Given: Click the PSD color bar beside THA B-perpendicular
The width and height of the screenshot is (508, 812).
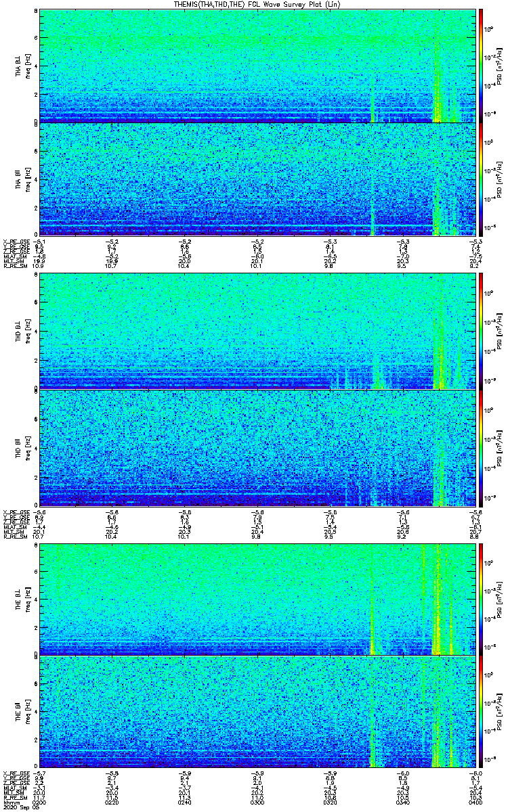Looking at the screenshot, I should (x=482, y=66).
